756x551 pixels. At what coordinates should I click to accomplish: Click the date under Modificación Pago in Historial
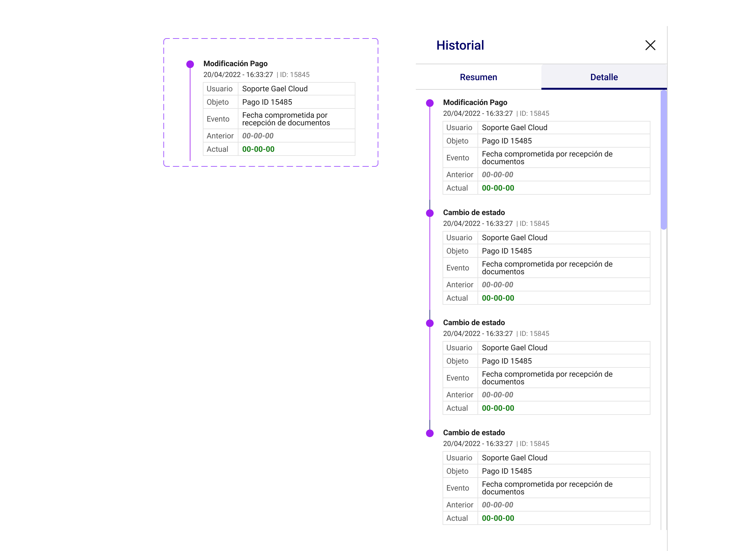pos(478,113)
